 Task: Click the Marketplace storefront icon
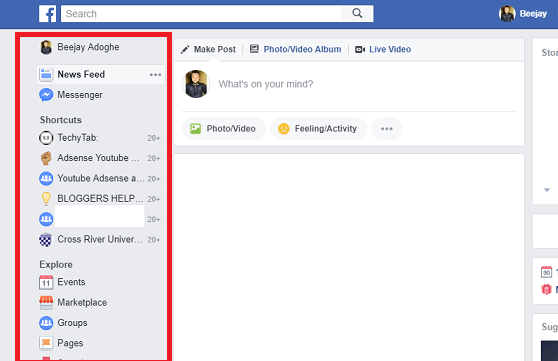coord(46,303)
